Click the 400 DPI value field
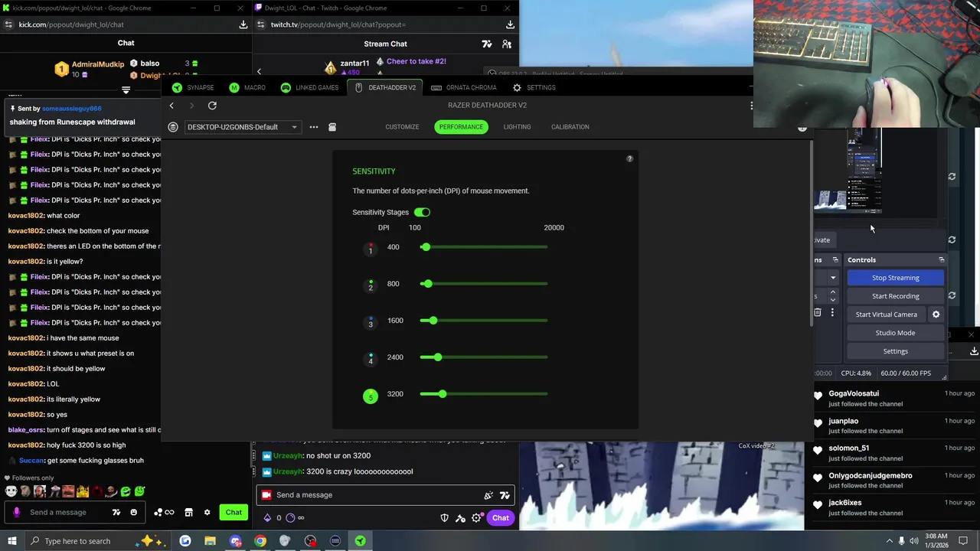 [x=394, y=247]
